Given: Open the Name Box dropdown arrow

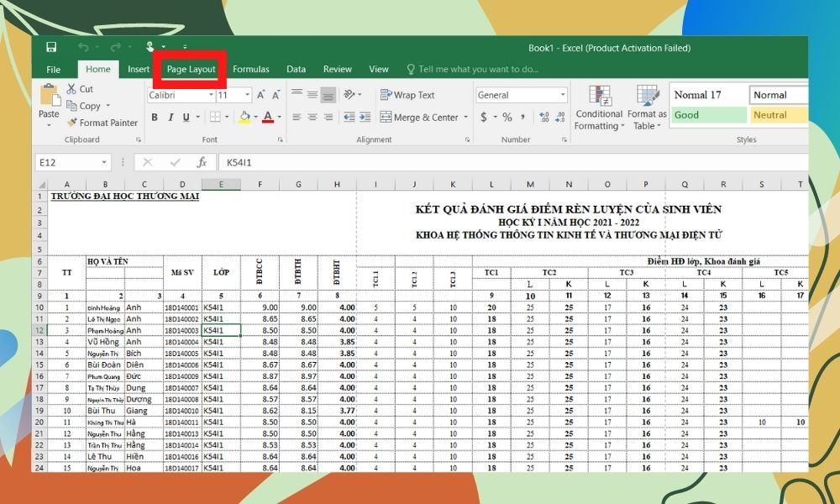Looking at the screenshot, I should pyautogui.click(x=105, y=162).
